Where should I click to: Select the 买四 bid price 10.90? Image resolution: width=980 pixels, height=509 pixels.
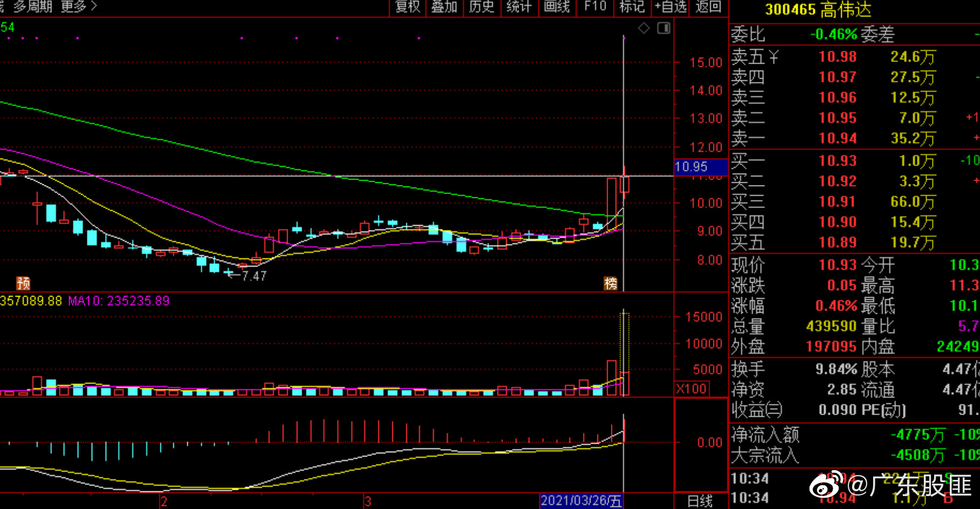tap(838, 222)
